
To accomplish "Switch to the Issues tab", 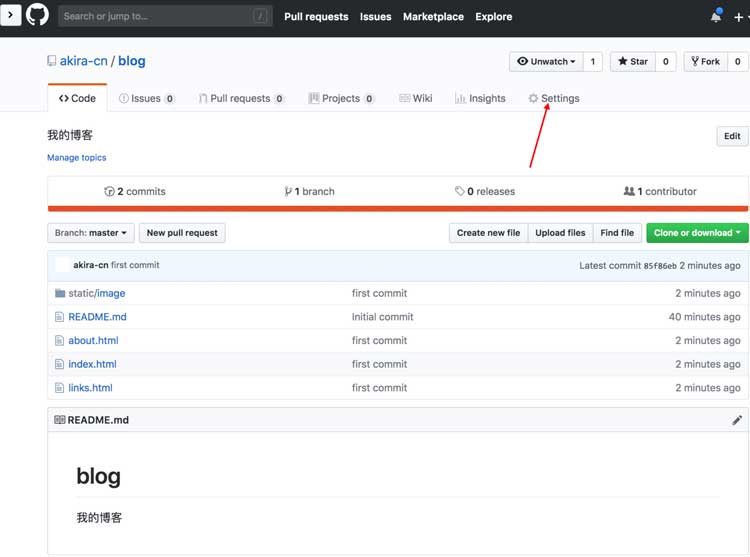I will point(146,98).
